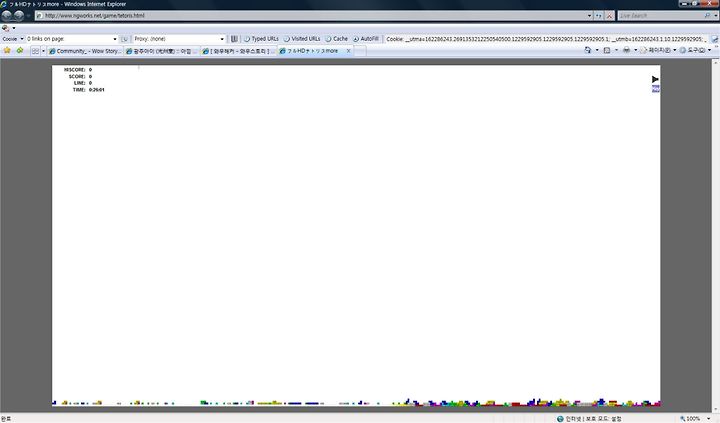
Task: Open the zoom dropdown arrow in status bar
Action: point(709,419)
